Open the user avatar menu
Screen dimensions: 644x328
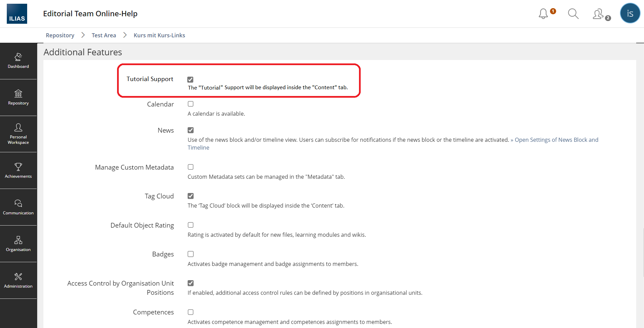coord(630,14)
